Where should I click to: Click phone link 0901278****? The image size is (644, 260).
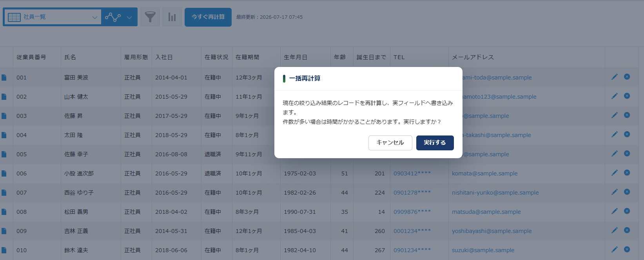(412, 193)
